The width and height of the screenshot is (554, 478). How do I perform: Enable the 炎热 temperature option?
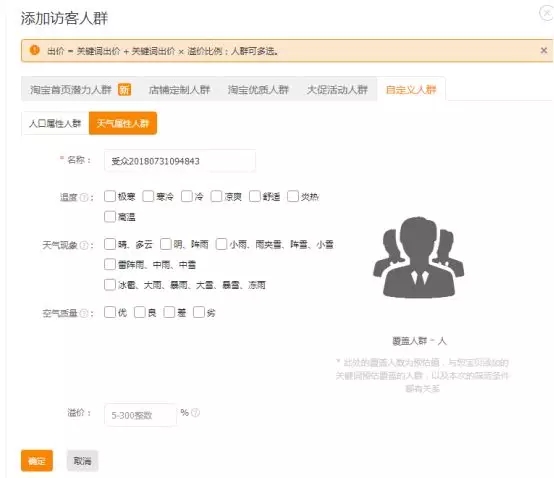point(293,196)
